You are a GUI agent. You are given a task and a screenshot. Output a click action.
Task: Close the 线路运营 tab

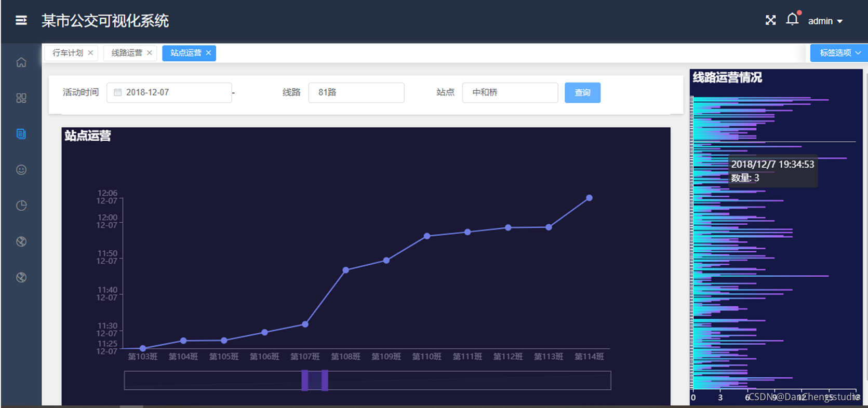click(x=150, y=53)
